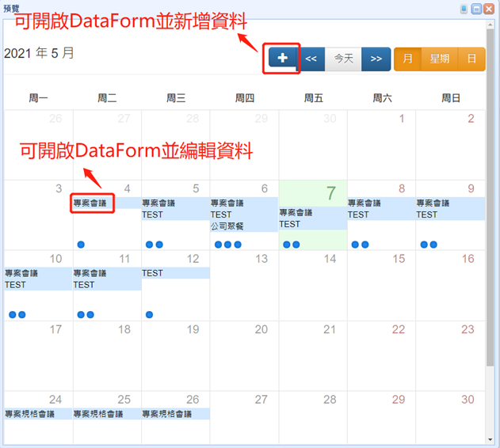
Task: Open 公司聚餐 event on May 6
Action: pos(227,226)
